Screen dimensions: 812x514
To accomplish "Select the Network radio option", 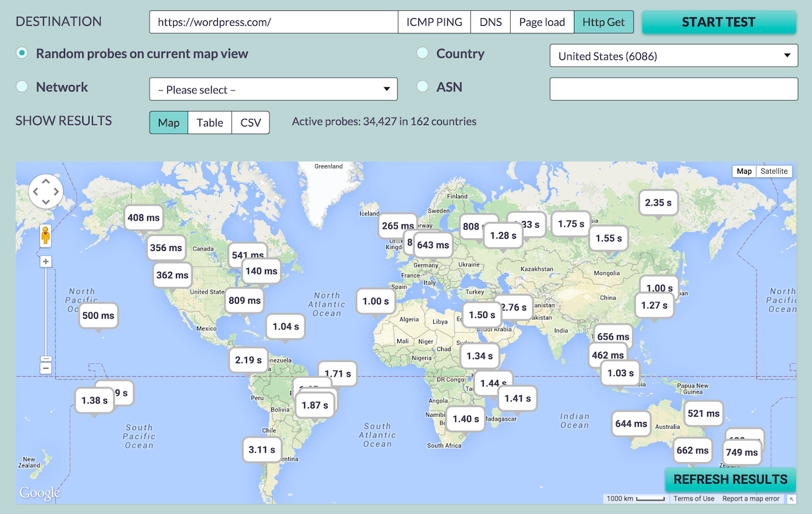I will (x=22, y=87).
